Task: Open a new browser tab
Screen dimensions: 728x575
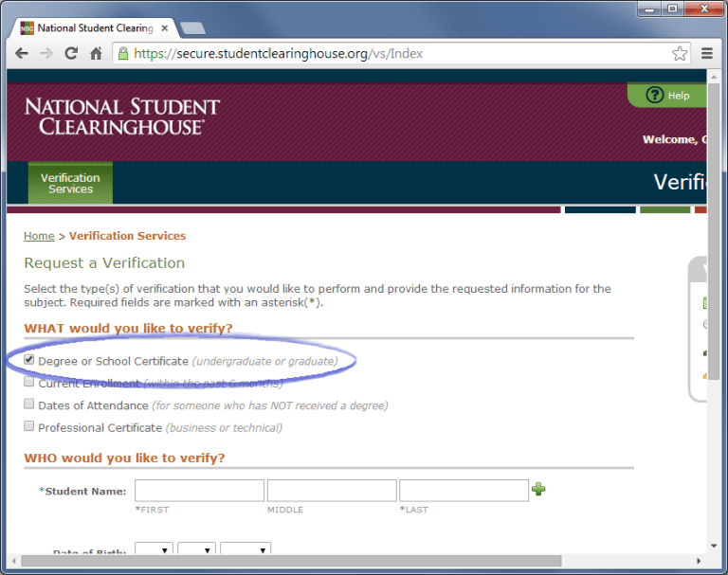Action: (x=192, y=27)
